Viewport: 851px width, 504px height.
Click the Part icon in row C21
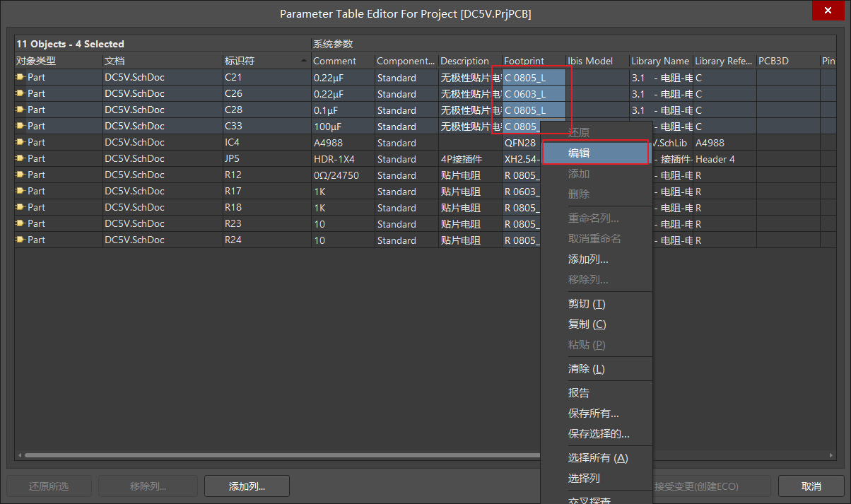point(20,77)
